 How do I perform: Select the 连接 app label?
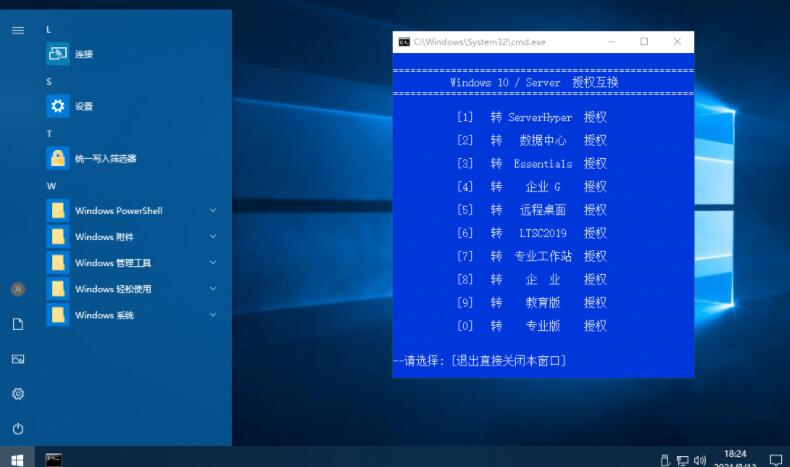coord(84,54)
